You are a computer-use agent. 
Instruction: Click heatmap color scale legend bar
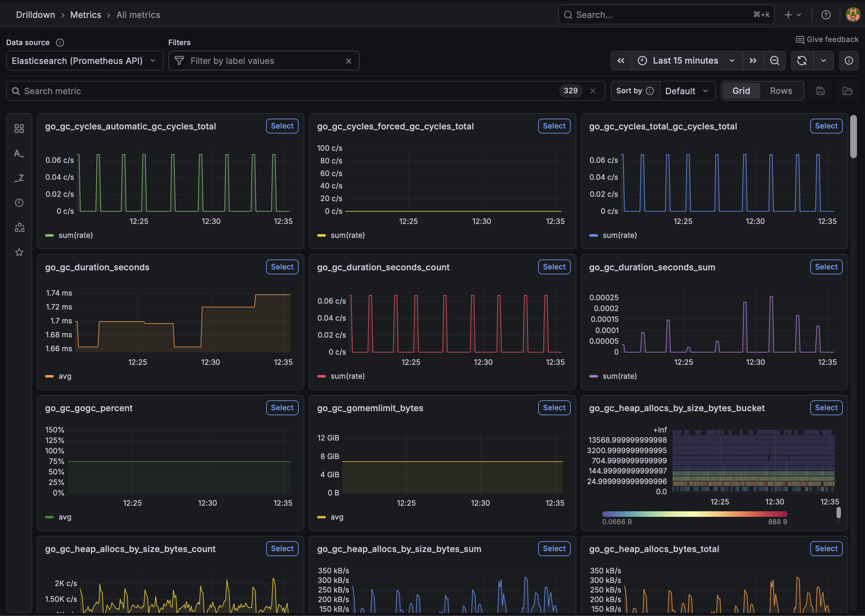click(x=695, y=514)
